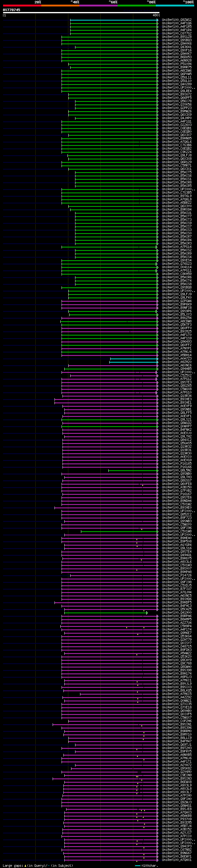
Task: Select the UniRef100_Q94AB5 label
Action: coord(176,369)
